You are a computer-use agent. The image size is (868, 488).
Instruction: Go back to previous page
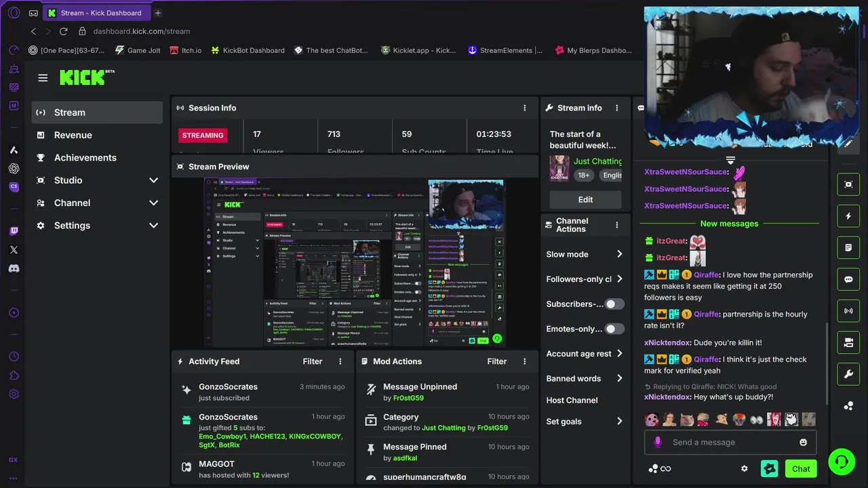33,31
